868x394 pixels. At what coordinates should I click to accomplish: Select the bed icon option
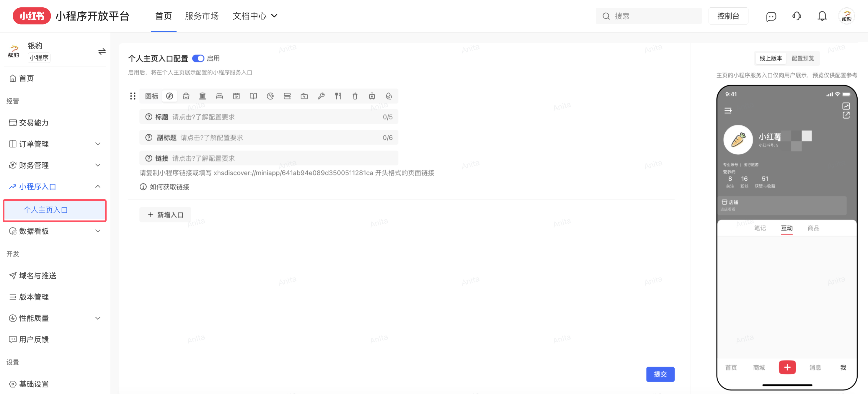[x=219, y=96]
